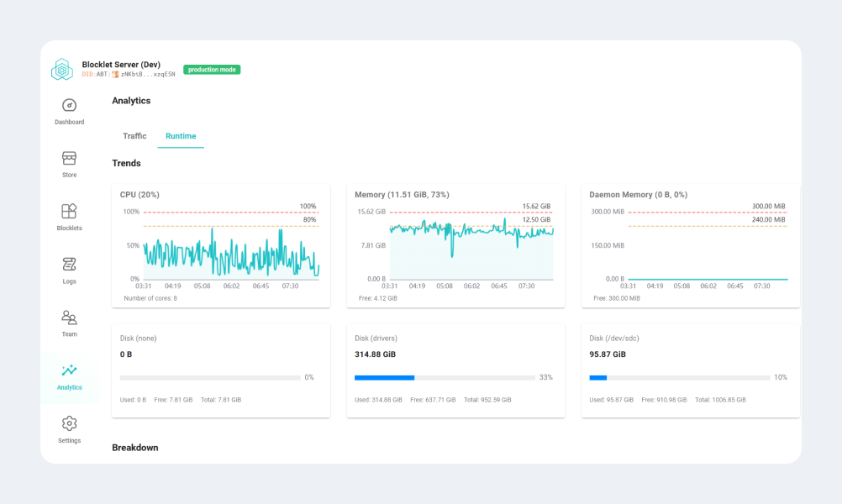Open the Team section icon
This screenshot has height=504, width=842.
(69, 322)
